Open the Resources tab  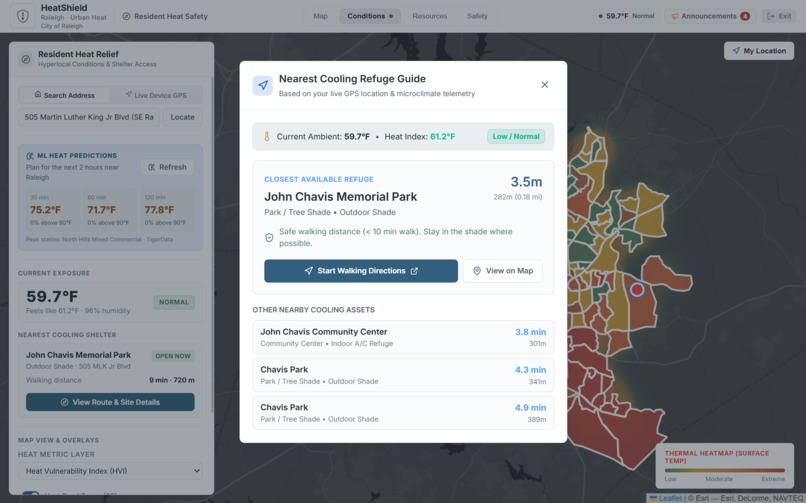click(x=430, y=16)
